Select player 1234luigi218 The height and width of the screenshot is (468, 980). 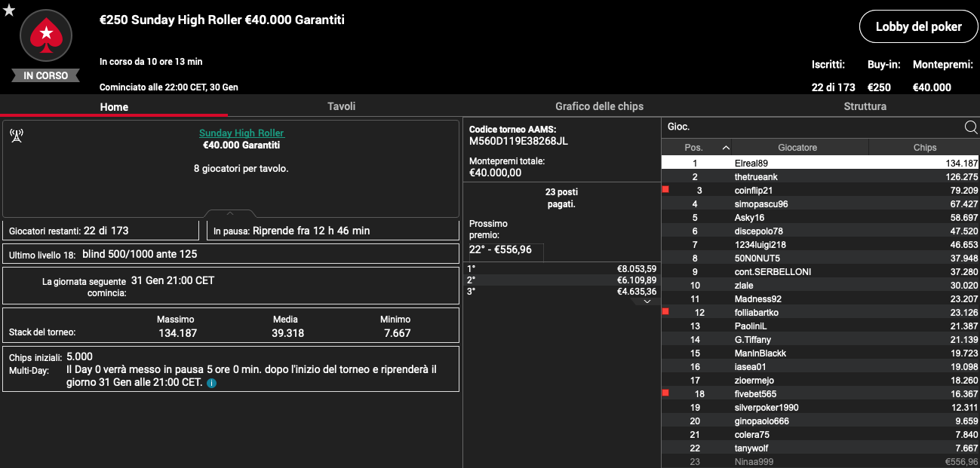(x=820, y=244)
